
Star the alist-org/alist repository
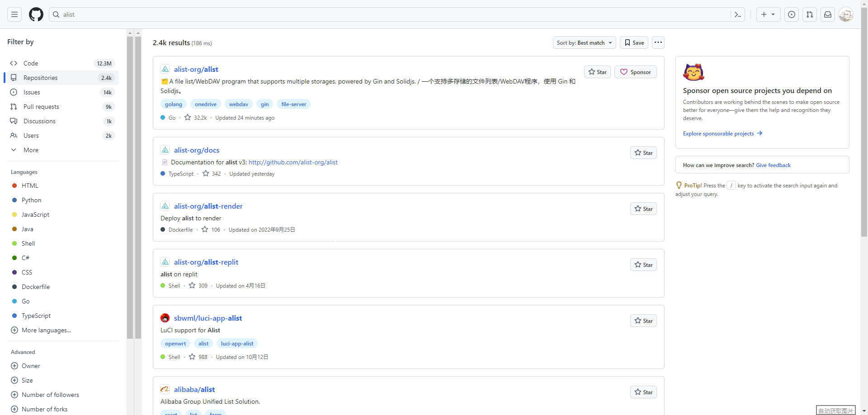click(x=597, y=72)
